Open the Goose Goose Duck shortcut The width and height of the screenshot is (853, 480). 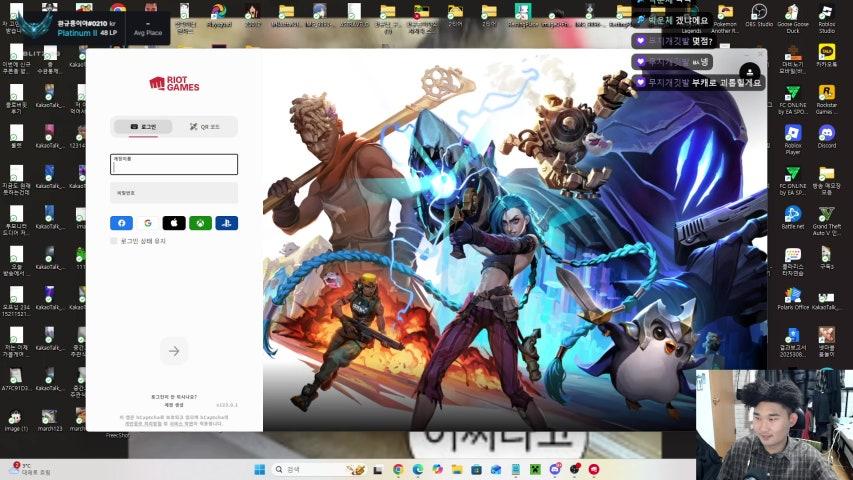coord(793,19)
